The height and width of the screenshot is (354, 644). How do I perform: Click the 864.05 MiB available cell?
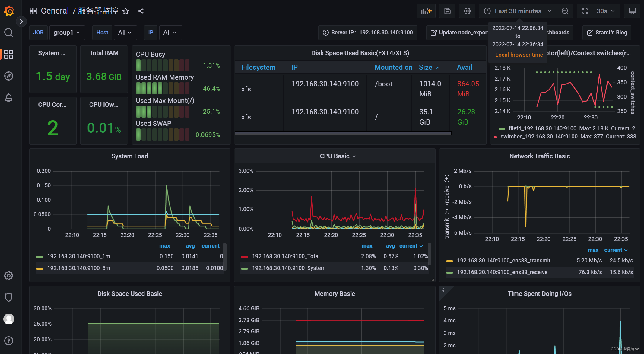click(x=468, y=89)
